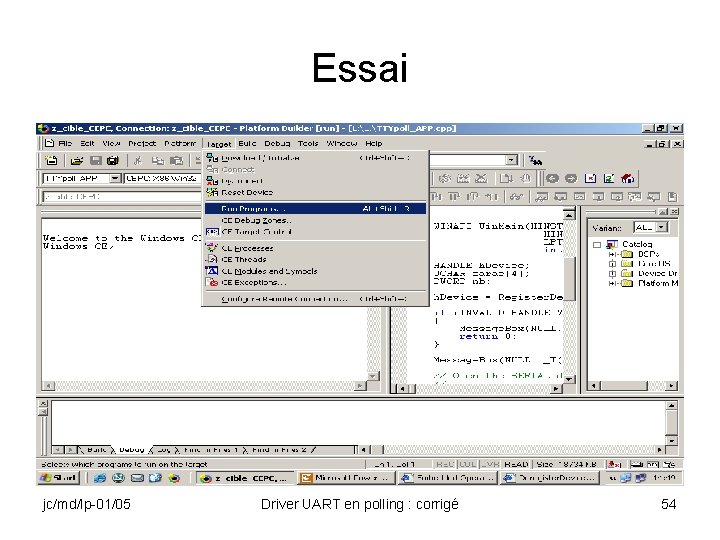720x540 pixels.
Task: Collapse the Catalog root node
Action: 597,244
